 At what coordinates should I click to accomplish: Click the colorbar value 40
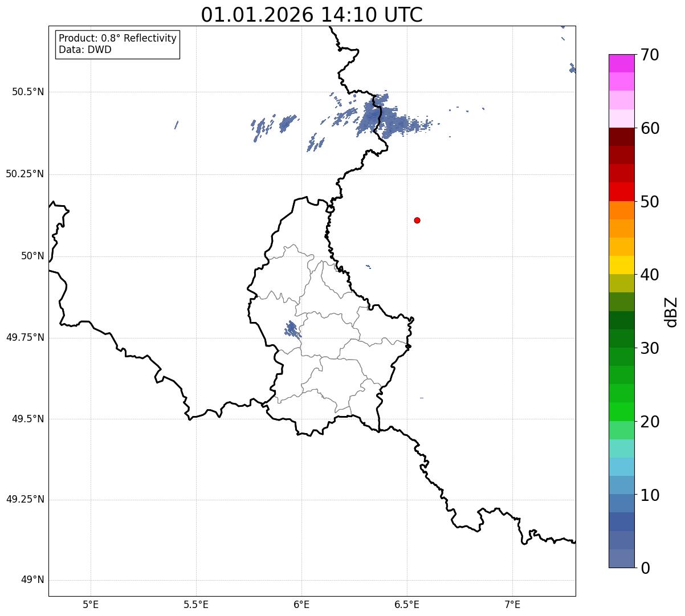650,275
